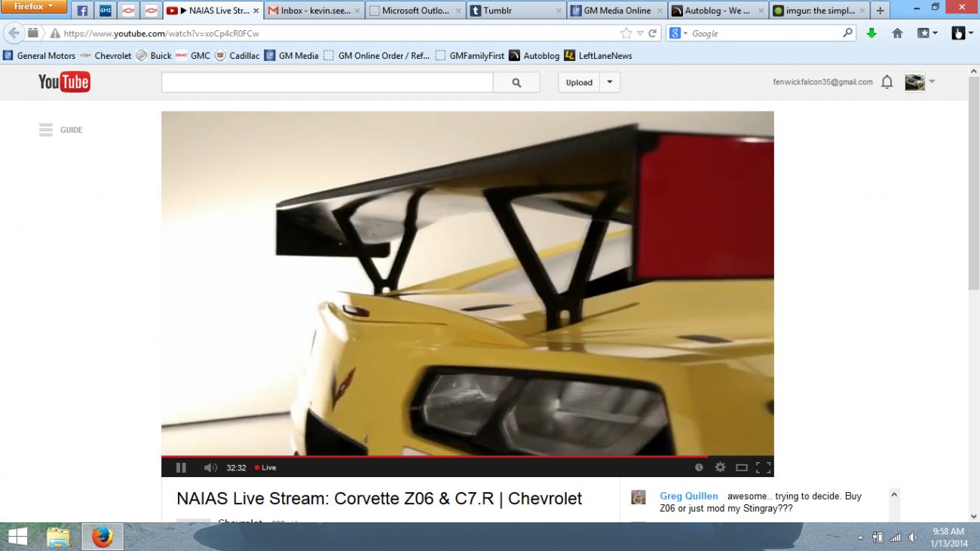Enter fullscreen video mode
This screenshot has height=551, width=980.
[x=763, y=467]
